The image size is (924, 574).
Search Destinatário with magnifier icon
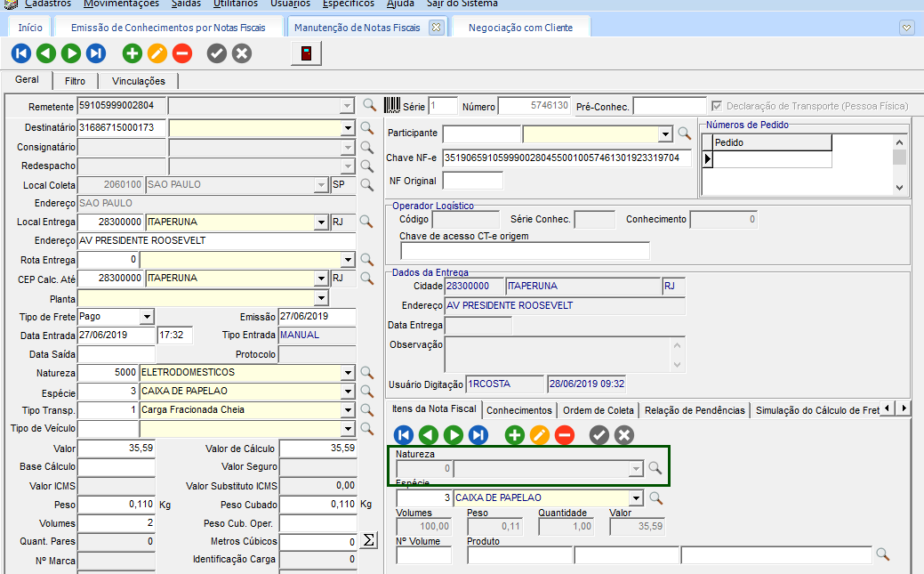368,128
